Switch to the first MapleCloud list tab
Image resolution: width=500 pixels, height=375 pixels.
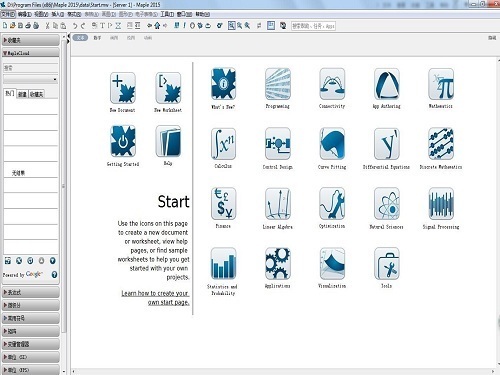pyautogui.click(x=10, y=94)
